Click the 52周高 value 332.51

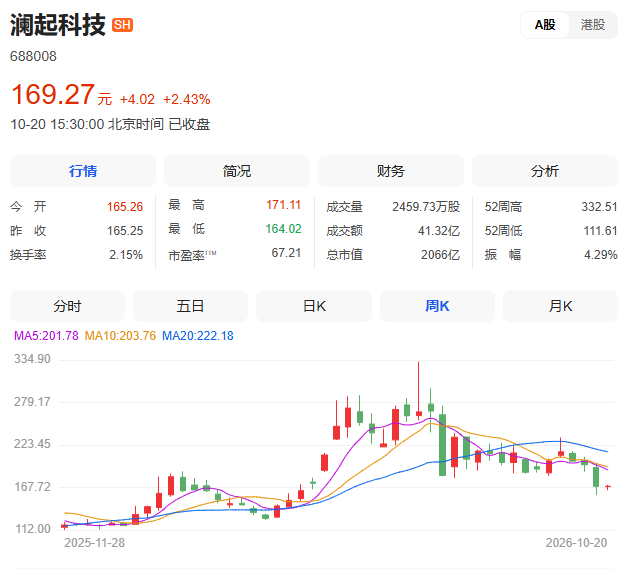coord(599,207)
